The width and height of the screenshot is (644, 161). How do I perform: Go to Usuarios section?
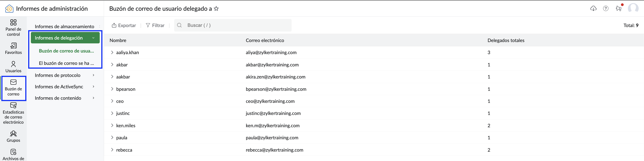click(13, 67)
